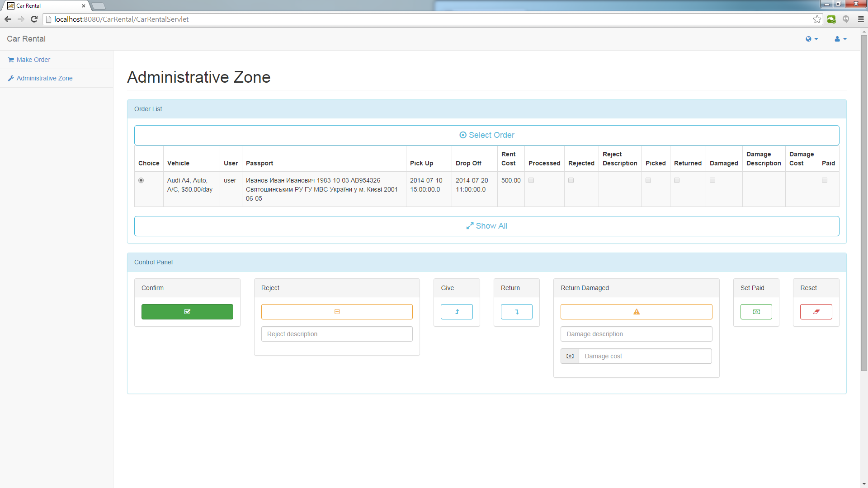Toggle the Picked checkbox in the order row
This screenshot has width=868, height=488.
point(648,180)
